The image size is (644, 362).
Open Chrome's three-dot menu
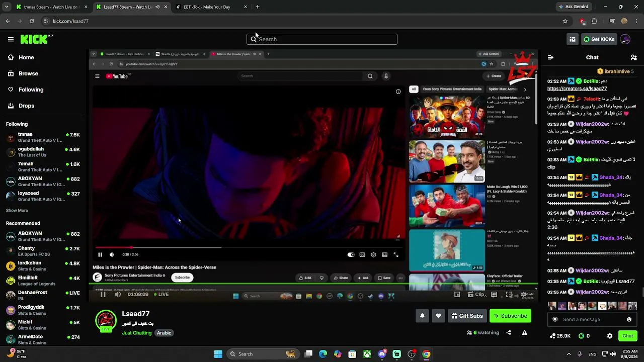636,21
